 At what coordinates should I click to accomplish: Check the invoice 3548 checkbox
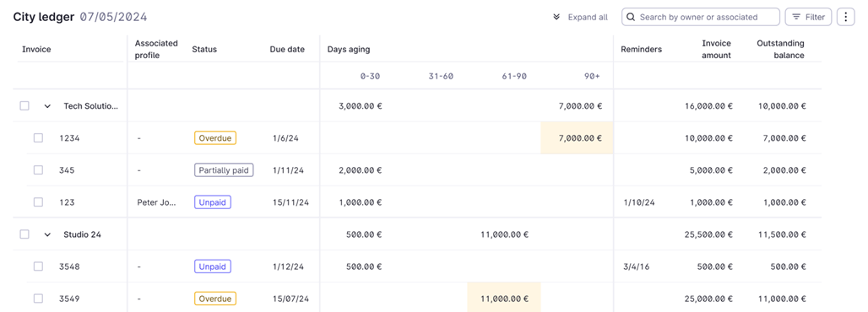pos(38,266)
